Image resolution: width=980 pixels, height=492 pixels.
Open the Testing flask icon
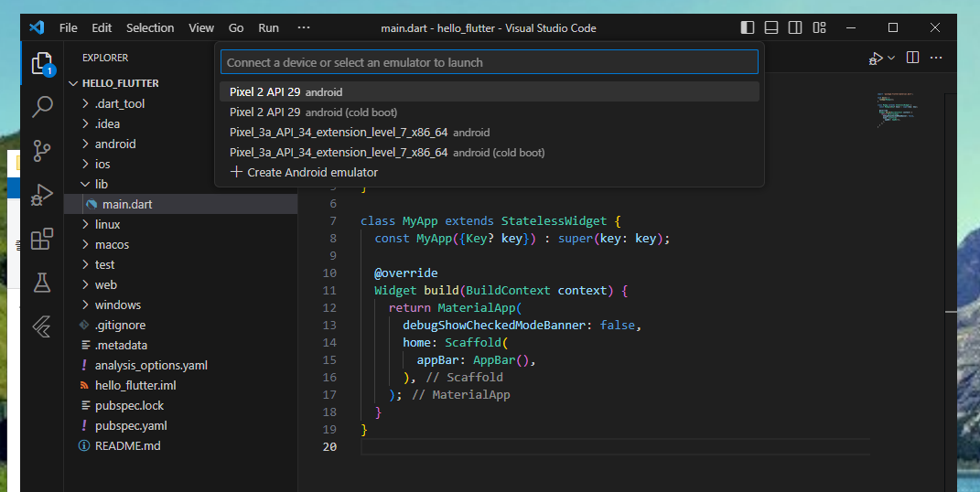coord(42,283)
